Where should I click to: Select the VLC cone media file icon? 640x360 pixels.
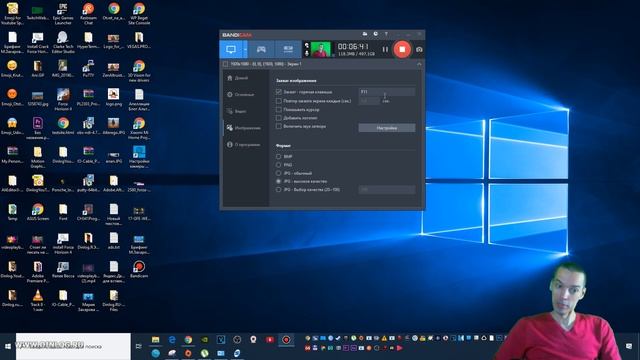tap(38, 300)
